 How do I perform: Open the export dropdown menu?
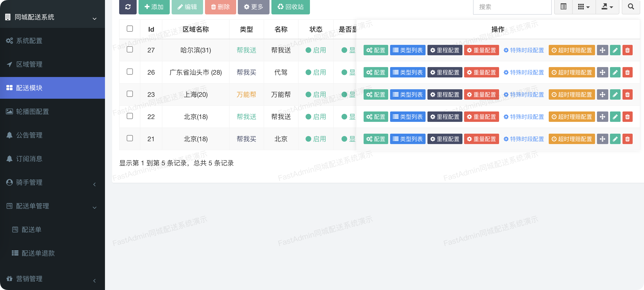(607, 7)
